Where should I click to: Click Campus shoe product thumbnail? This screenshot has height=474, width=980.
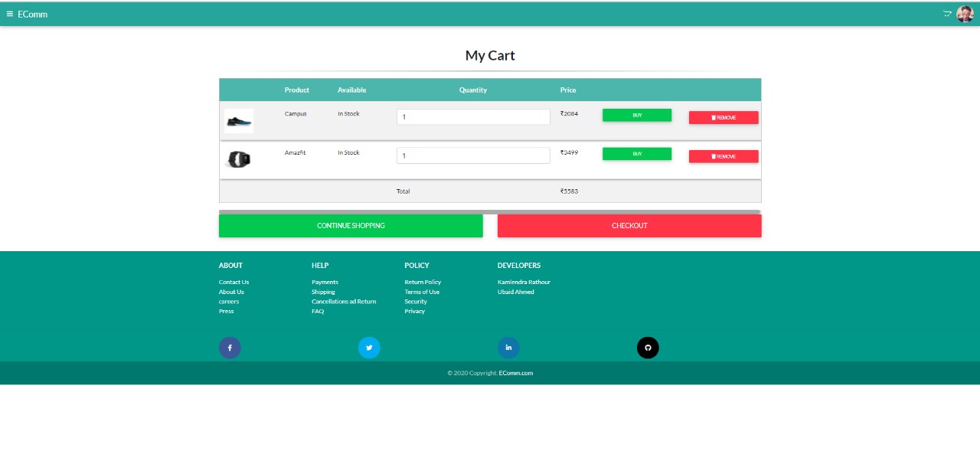coord(239,121)
